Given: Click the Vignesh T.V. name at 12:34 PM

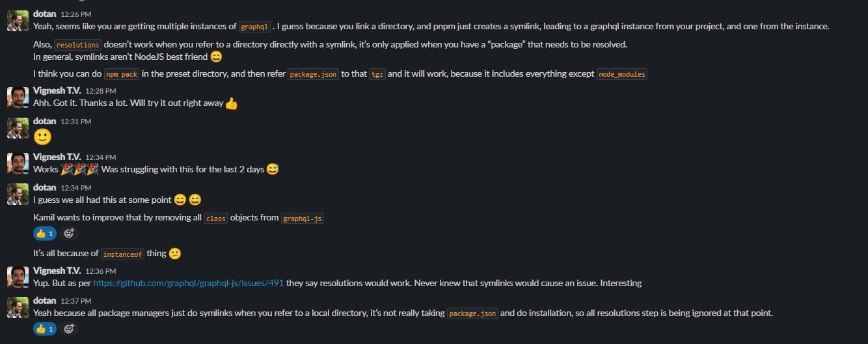Looking at the screenshot, I should point(57,157).
